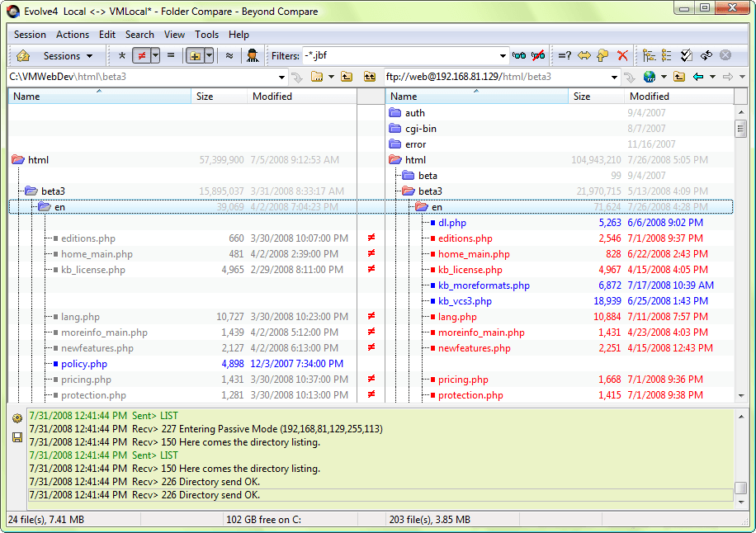Open the right FTP path history dropdown
Screen dimensions: 756x533
click(614, 77)
